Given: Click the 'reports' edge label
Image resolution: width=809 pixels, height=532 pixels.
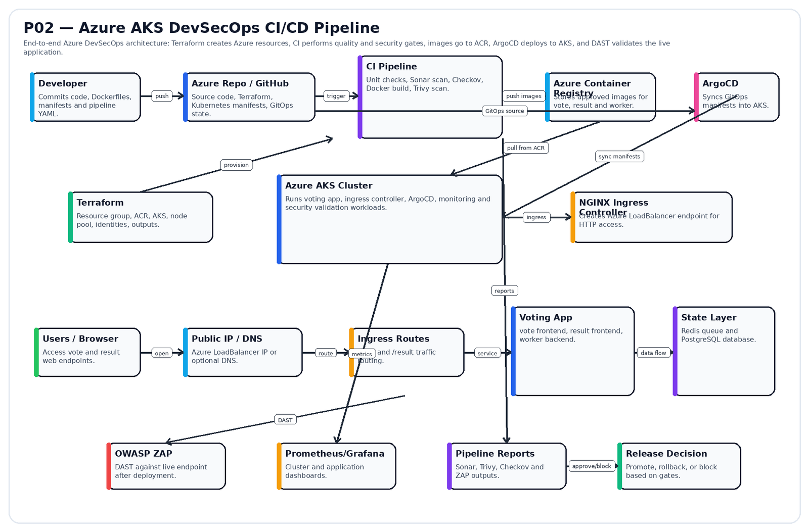Looking at the screenshot, I should pos(505,291).
